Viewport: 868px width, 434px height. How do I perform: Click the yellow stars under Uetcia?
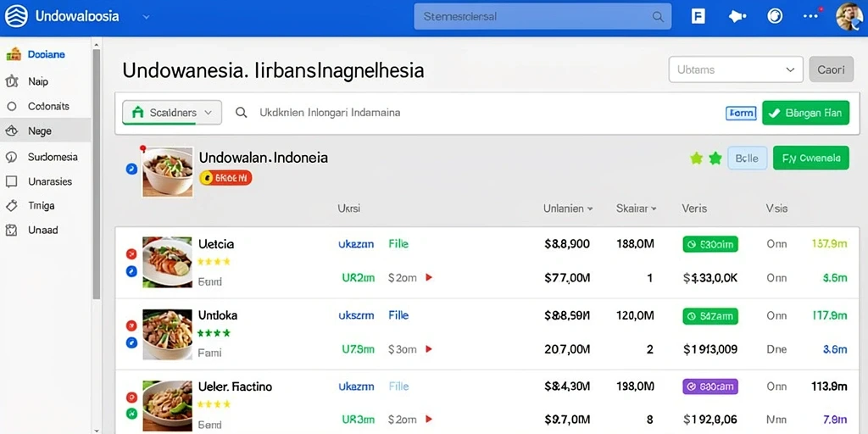coord(214,261)
